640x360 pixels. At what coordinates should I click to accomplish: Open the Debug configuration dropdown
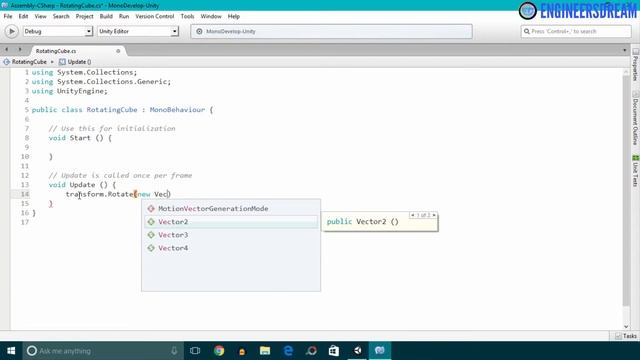click(x=58, y=31)
